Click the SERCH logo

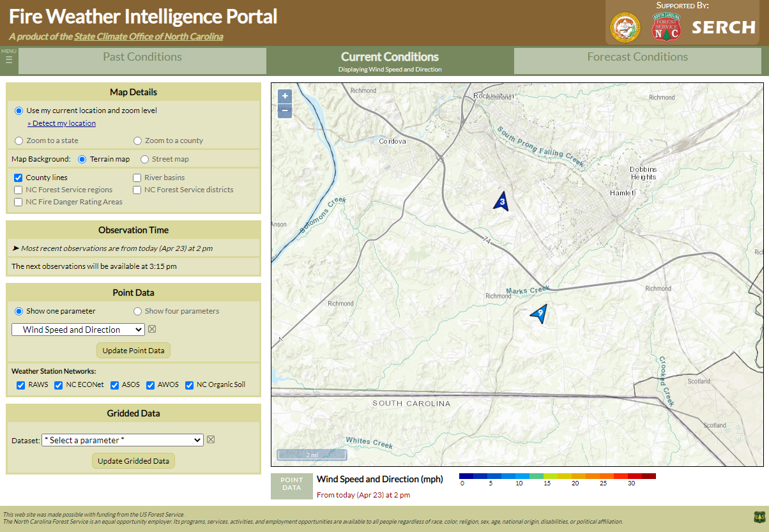[x=724, y=27]
